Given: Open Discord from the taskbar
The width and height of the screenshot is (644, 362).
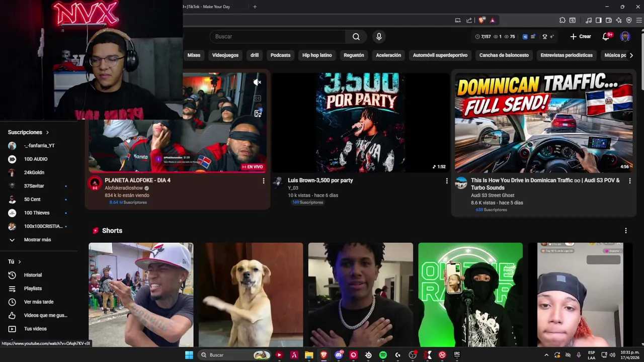Looking at the screenshot, I should 339,355.
